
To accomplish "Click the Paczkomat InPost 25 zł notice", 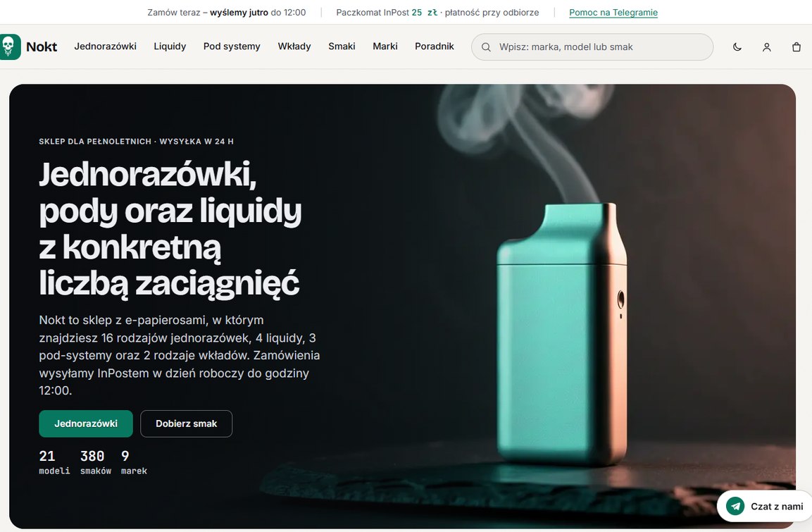I will pyautogui.click(x=437, y=13).
